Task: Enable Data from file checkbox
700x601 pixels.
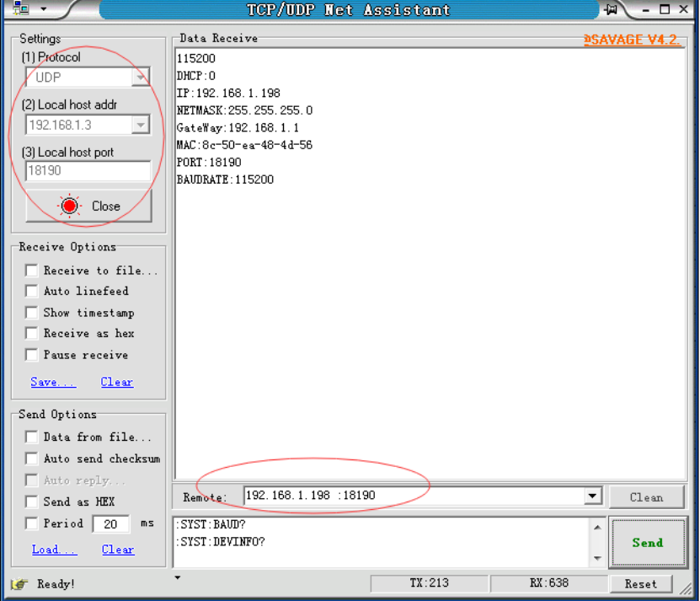Action: [x=32, y=437]
